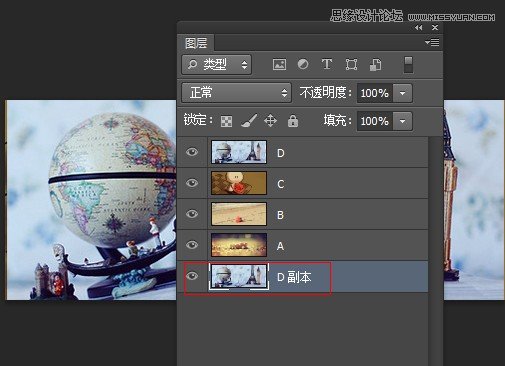Hide layer B visibility eye

192,214
